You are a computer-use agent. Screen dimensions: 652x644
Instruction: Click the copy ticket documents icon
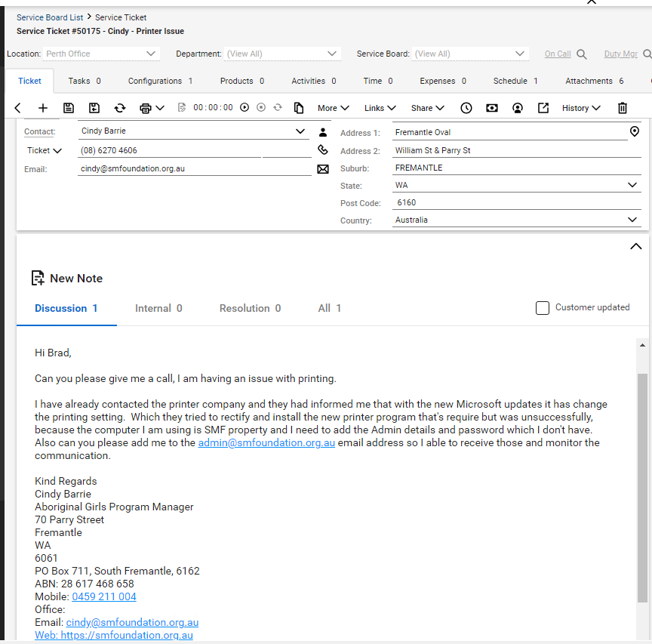tap(299, 108)
